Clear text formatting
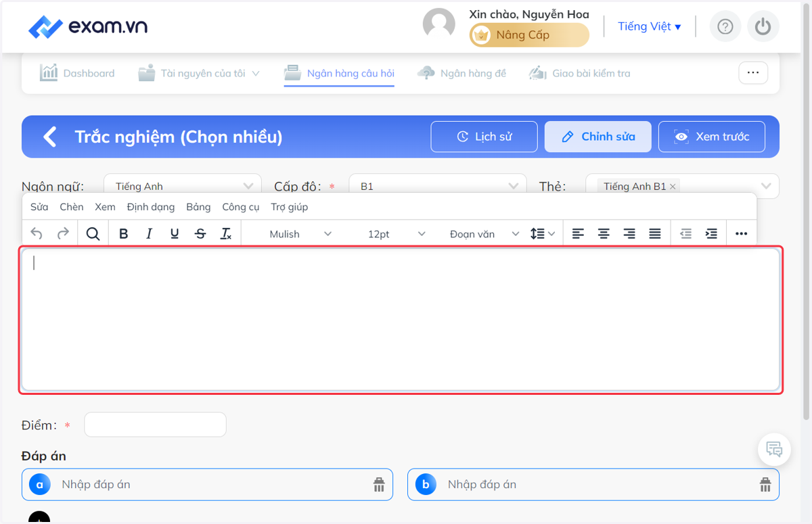Viewport: 812px width, 524px height. pos(226,234)
